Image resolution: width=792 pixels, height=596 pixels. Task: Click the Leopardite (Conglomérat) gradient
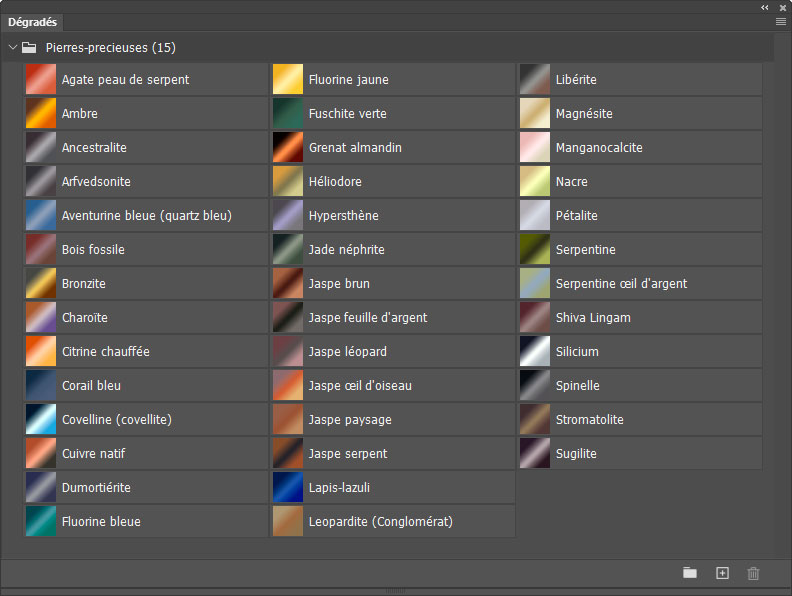[x=288, y=522]
